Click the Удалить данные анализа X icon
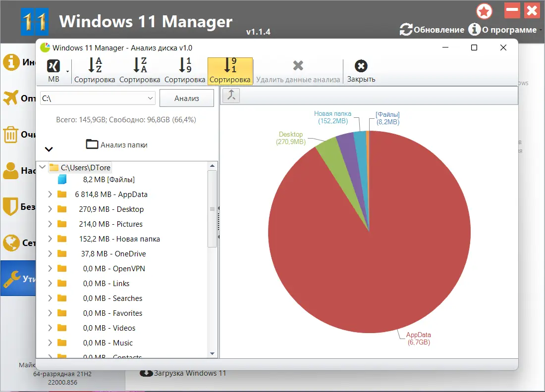Viewport: 545px width, 392px height. tap(298, 65)
